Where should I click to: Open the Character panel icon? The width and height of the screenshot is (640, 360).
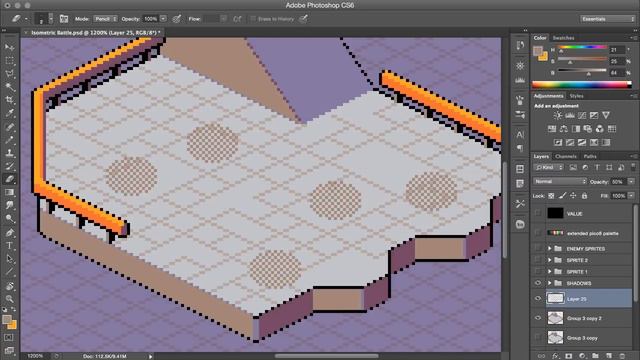click(x=520, y=135)
